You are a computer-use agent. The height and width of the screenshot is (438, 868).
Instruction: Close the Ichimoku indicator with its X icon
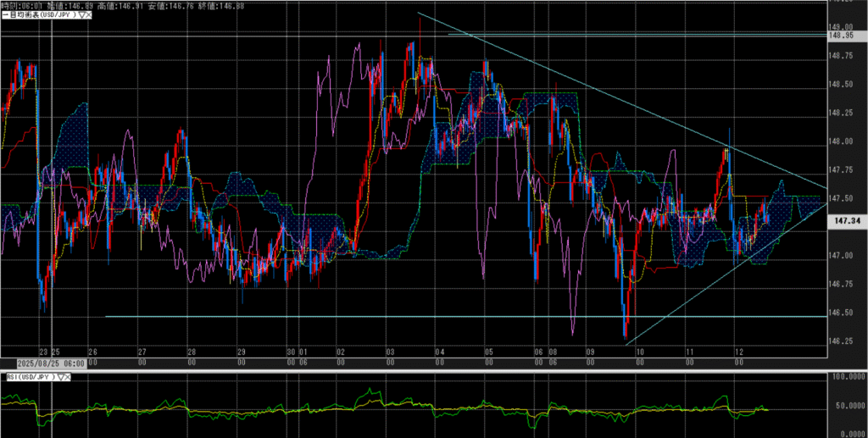pos(90,14)
